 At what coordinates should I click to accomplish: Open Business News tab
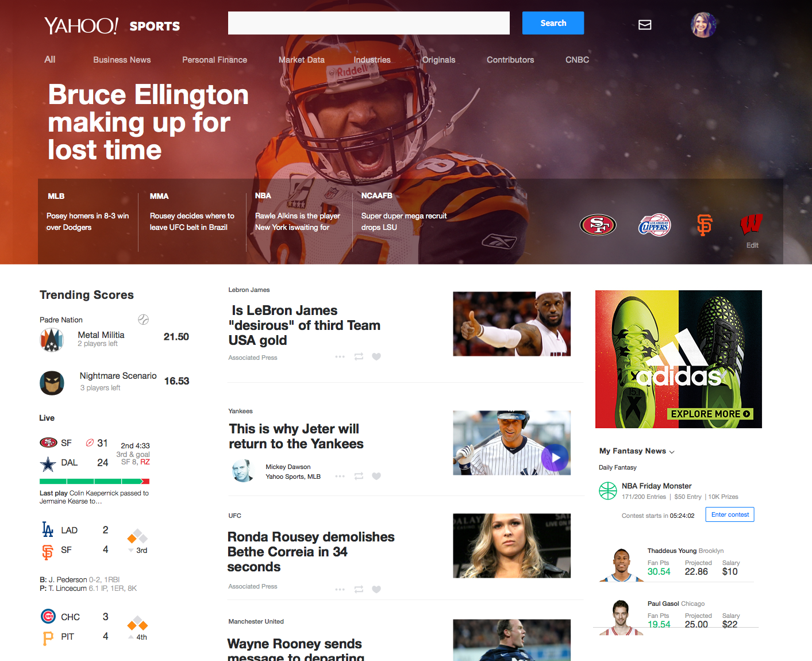122,60
